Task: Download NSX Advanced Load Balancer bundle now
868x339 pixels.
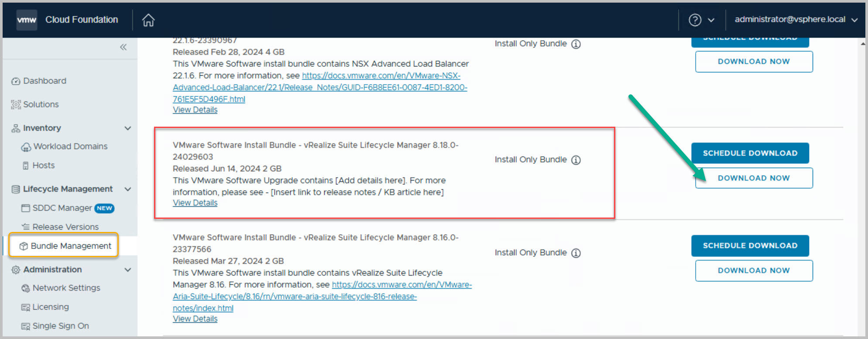Action: 754,62
